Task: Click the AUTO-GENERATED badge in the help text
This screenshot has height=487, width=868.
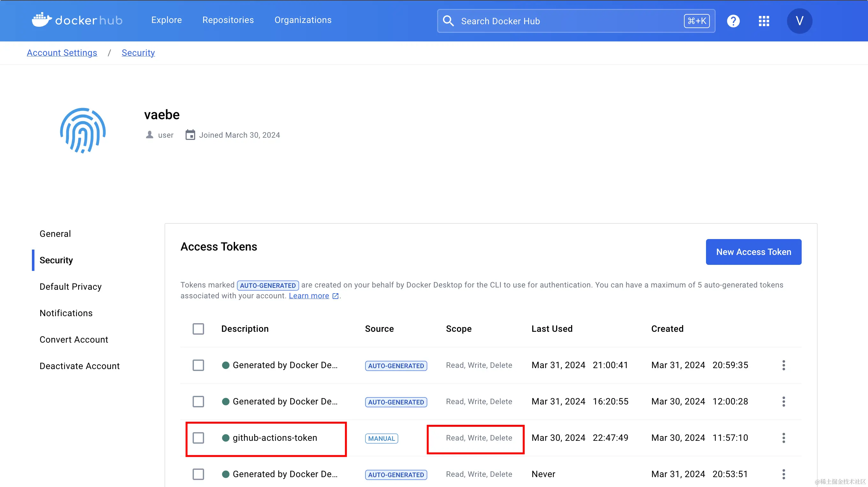Action: click(268, 286)
